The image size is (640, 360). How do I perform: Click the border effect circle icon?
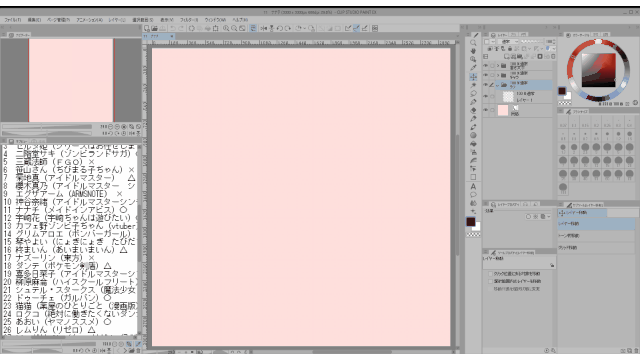click(529, 217)
